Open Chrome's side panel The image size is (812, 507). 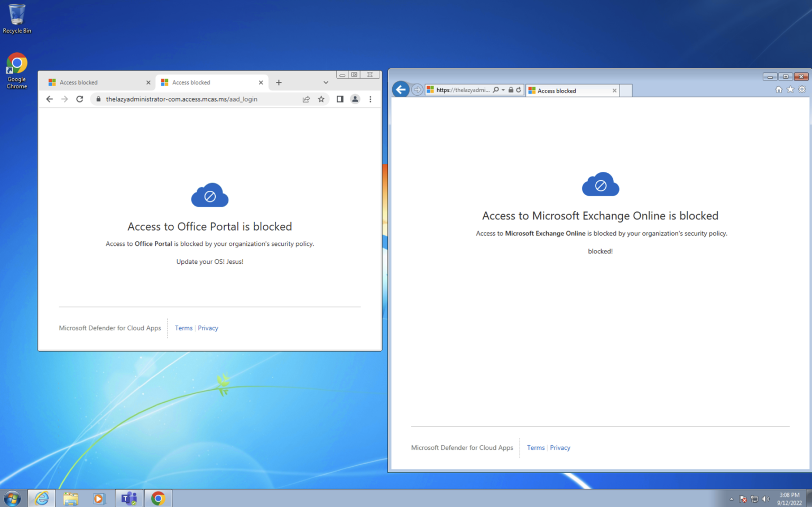click(340, 99)
